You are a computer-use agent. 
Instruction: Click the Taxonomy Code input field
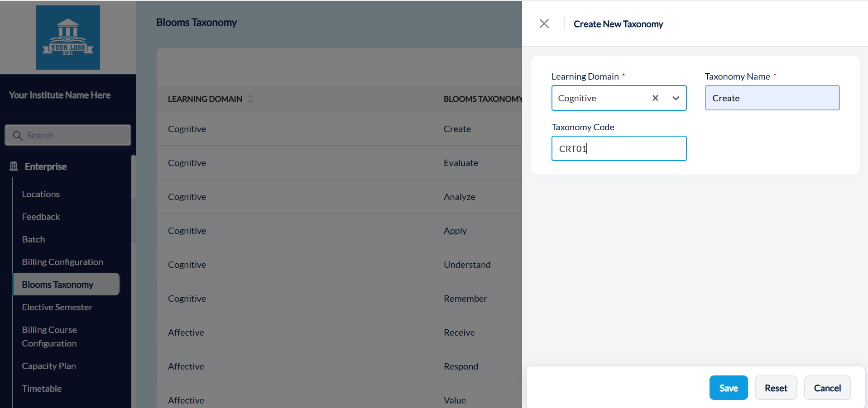619,148
